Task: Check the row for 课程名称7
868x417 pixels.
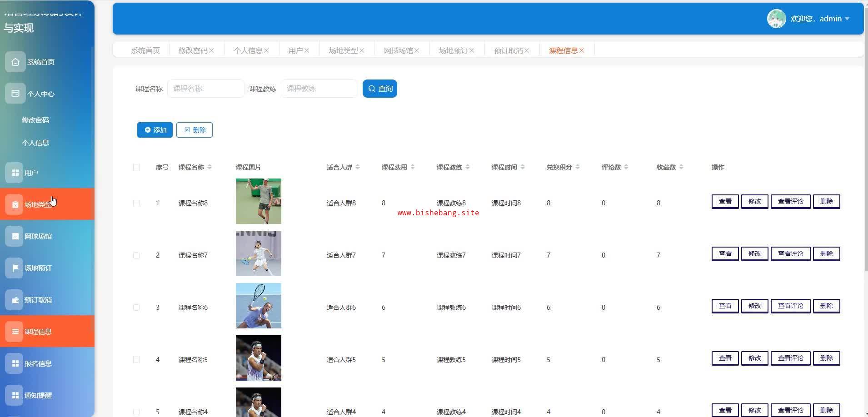Action: pyautogui.click(x=136, y=255)
